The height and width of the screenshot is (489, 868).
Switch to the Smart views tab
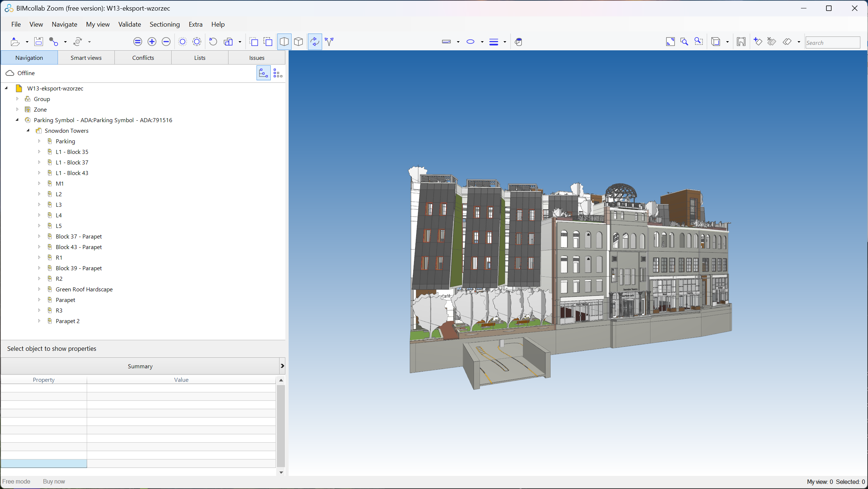86,58
